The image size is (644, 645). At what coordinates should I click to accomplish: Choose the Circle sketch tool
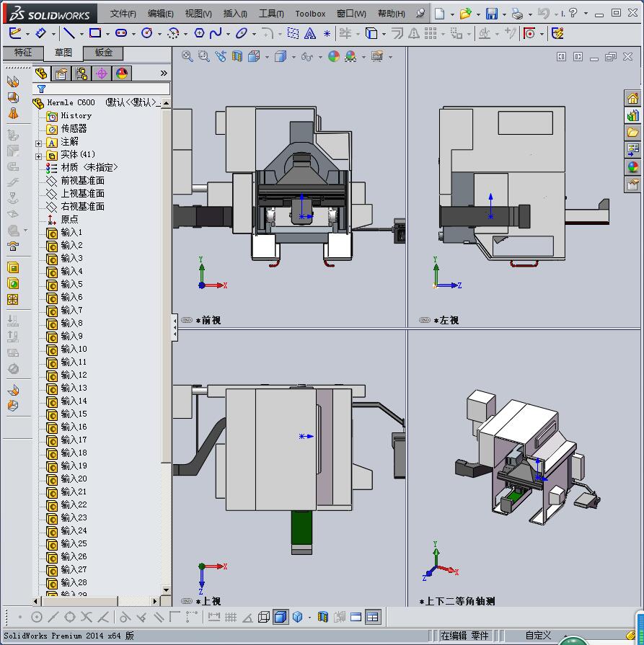pyautogui.click(x=147, y=33)
